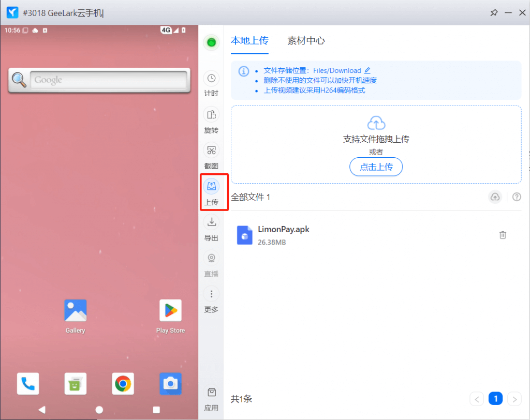Click the 直播 livestream icon
The image size is (530, 420).
211,258
